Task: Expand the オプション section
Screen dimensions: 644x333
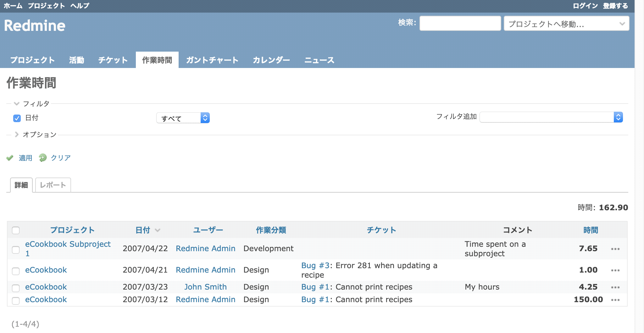Action: tap(35, 134)
